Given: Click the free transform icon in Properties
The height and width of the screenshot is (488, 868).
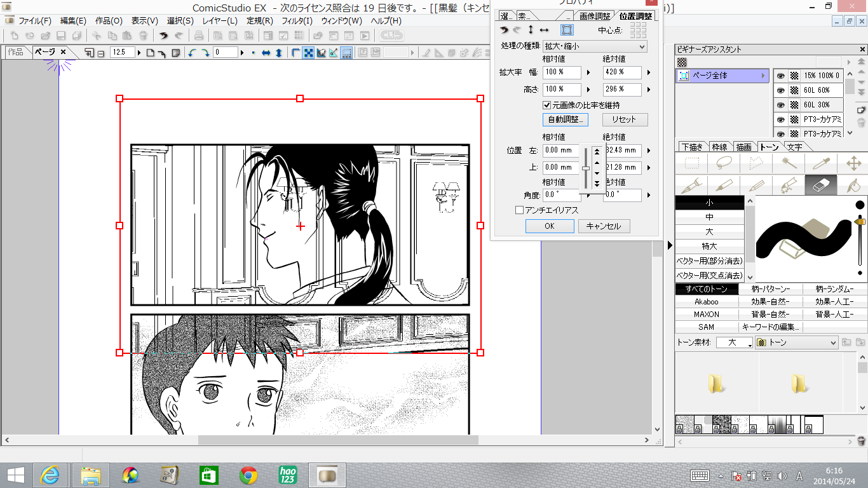Looking at the screenshot, I should pyautogui.click(x=566, y=30).
